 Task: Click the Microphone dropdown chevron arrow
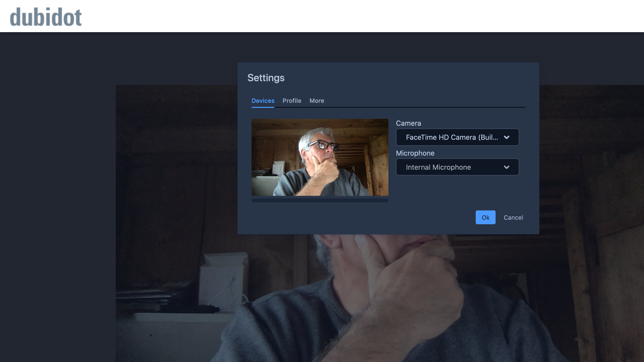click(x=506, y=167)
